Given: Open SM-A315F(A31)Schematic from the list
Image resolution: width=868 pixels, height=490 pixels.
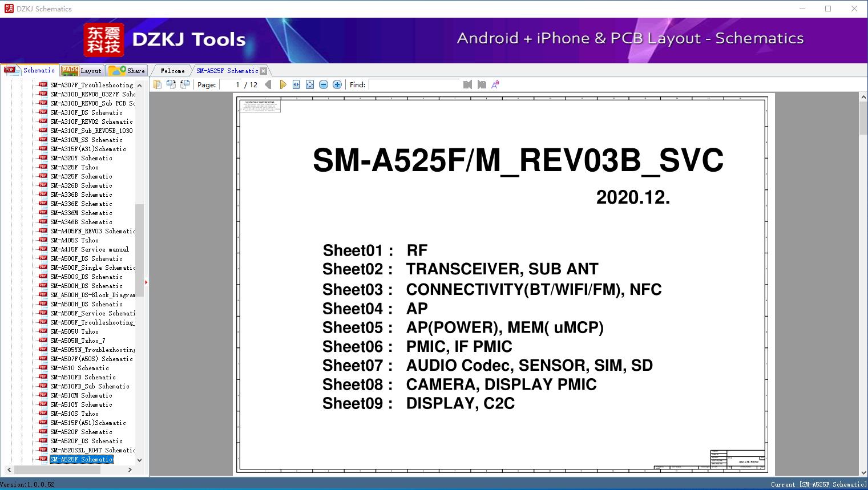Looking at the screenshot, I should coord(88,149).
